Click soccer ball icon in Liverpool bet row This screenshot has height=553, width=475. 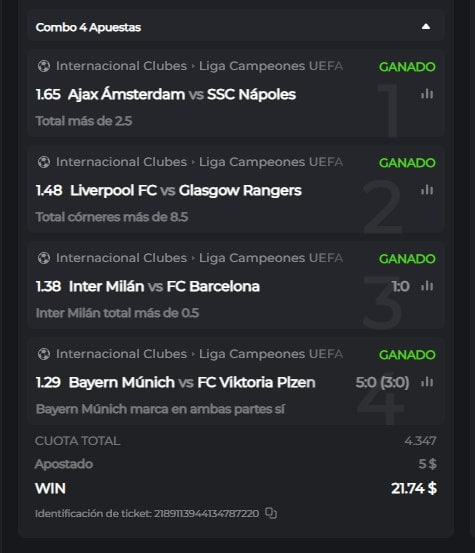[44, 162]
